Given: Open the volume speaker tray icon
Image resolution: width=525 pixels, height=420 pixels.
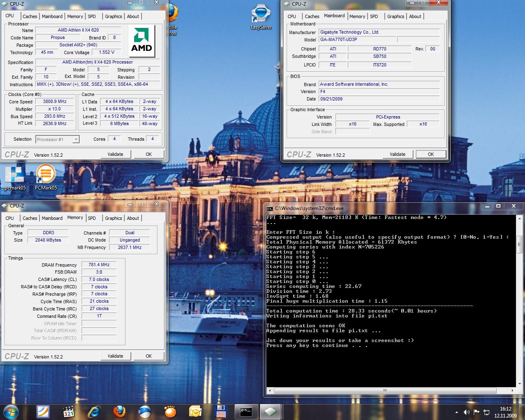Looking at the screenshot, I should pyautogui.click(x=466, y=412).
